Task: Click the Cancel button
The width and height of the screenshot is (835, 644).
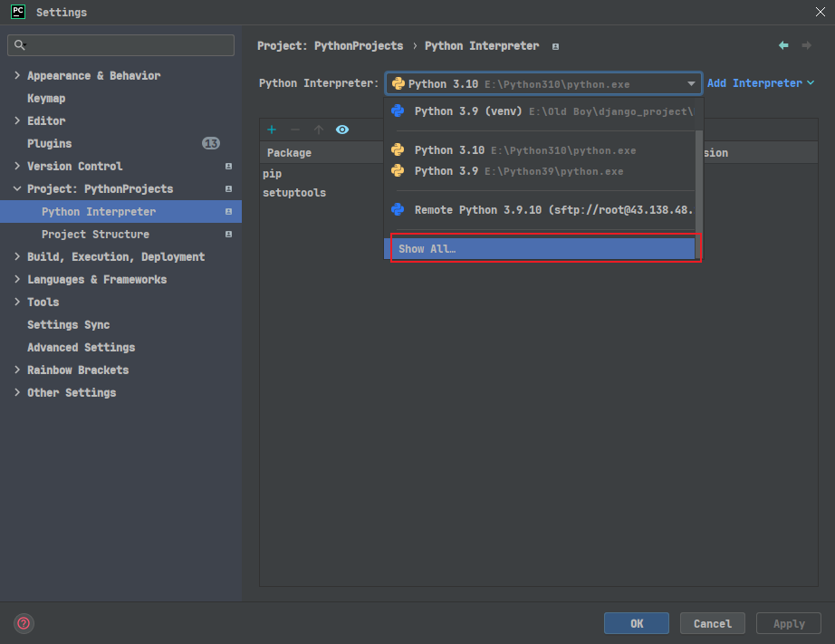Action: coord(713,623)
